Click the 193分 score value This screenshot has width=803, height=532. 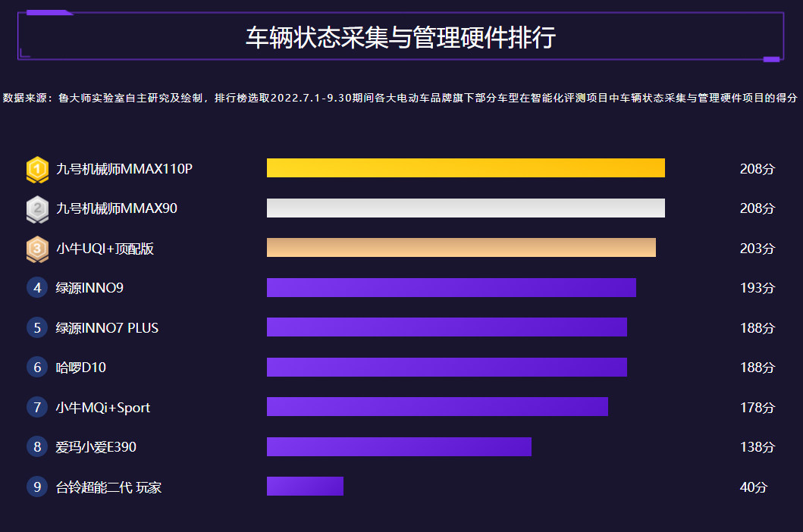(758, 288)
